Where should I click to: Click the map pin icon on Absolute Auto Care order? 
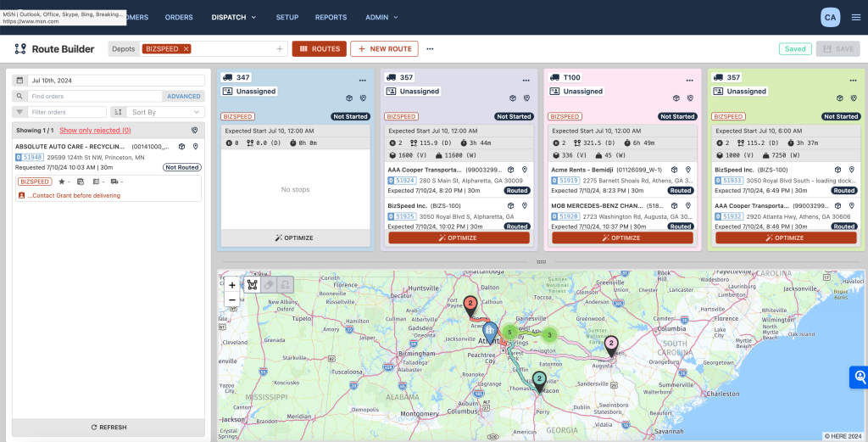(x=196, y=146)
